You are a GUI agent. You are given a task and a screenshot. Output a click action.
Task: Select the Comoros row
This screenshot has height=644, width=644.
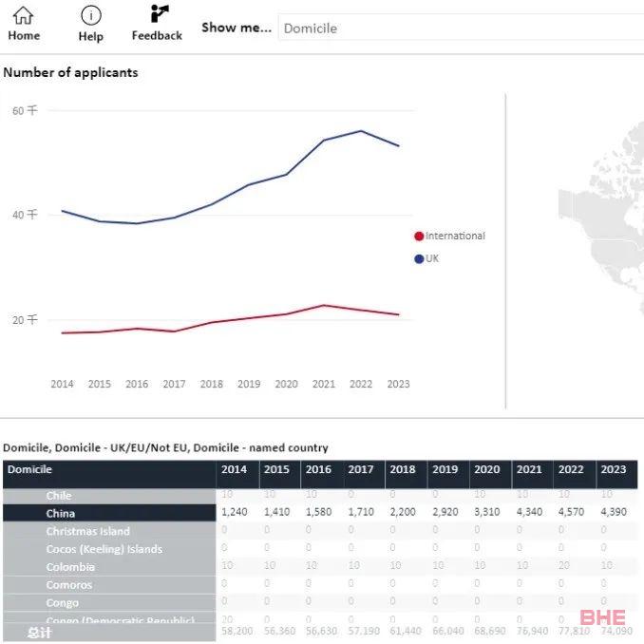pos(69,585)
